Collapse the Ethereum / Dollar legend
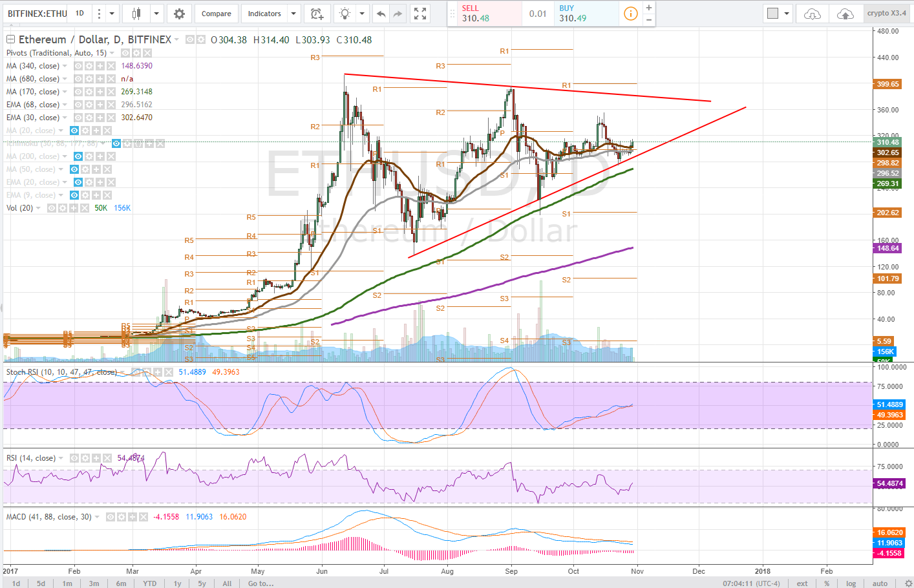Viewport: 914px width, 588px height. coord(10,39)
